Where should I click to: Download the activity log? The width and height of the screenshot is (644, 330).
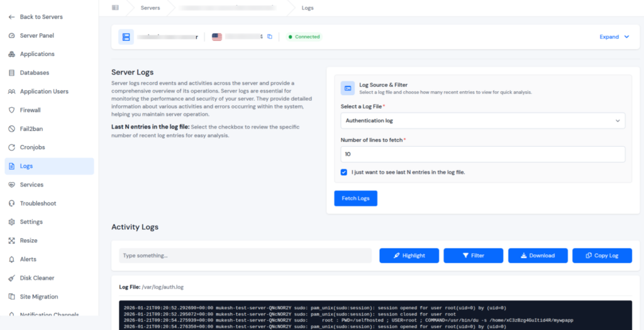pos(538,256)
